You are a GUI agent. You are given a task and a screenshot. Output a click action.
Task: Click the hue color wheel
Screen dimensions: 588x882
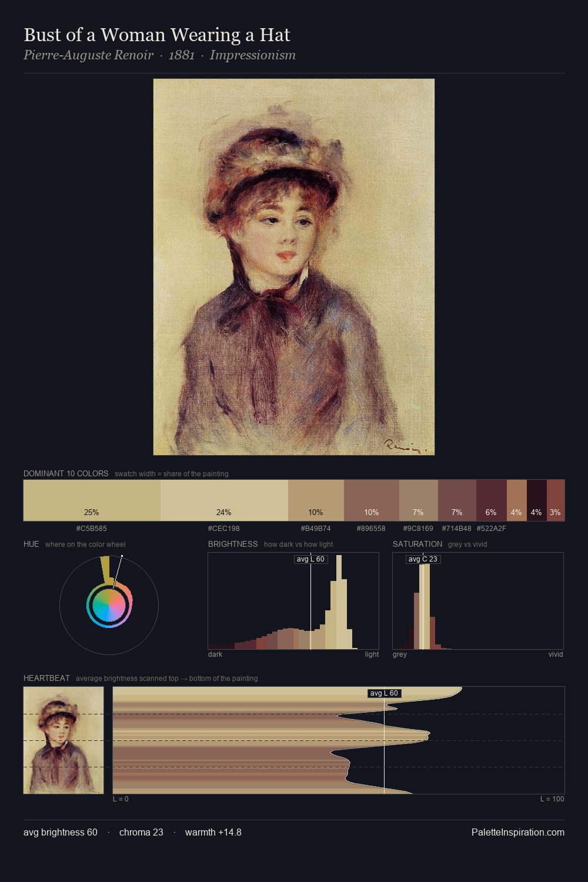tap(109, 605)
